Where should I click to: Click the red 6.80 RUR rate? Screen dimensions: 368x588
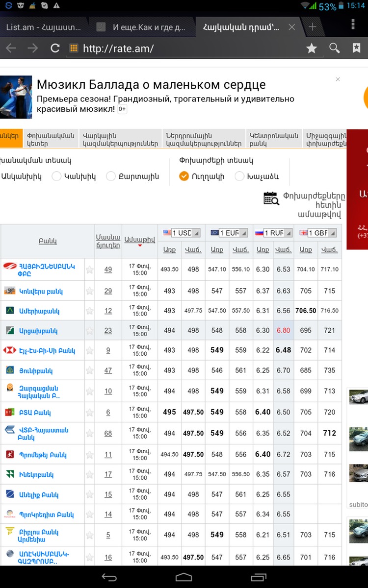coord(284,331)
